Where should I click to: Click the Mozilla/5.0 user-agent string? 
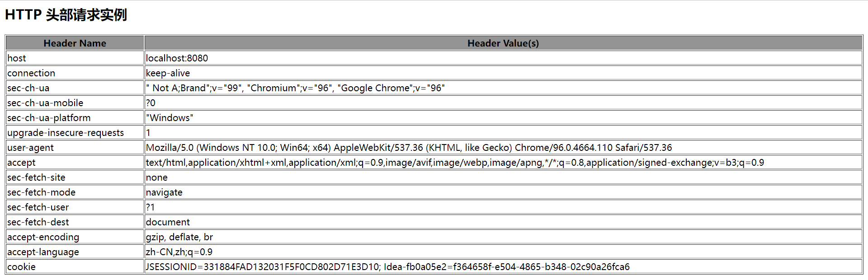[409, 148]
